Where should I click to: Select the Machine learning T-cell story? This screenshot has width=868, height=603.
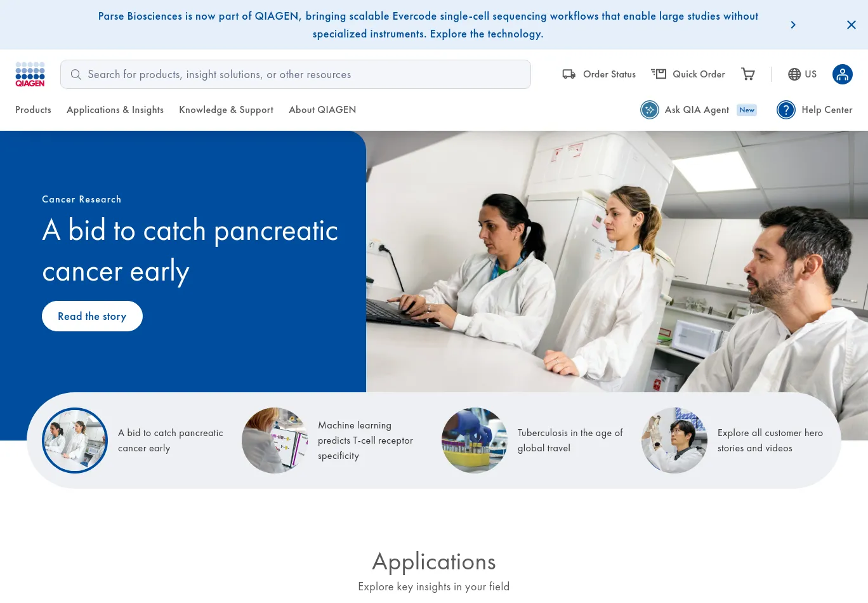tap(275, 441)
